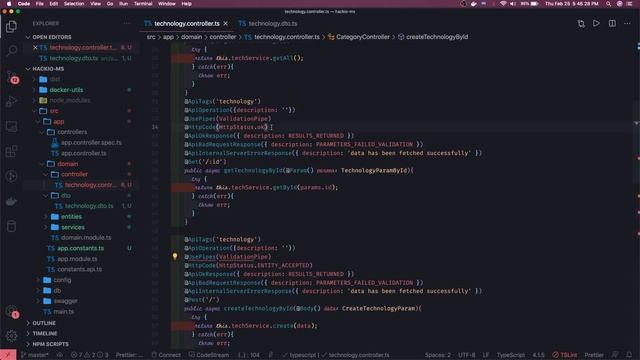Collapse the domain folder

tap(67, 164)
